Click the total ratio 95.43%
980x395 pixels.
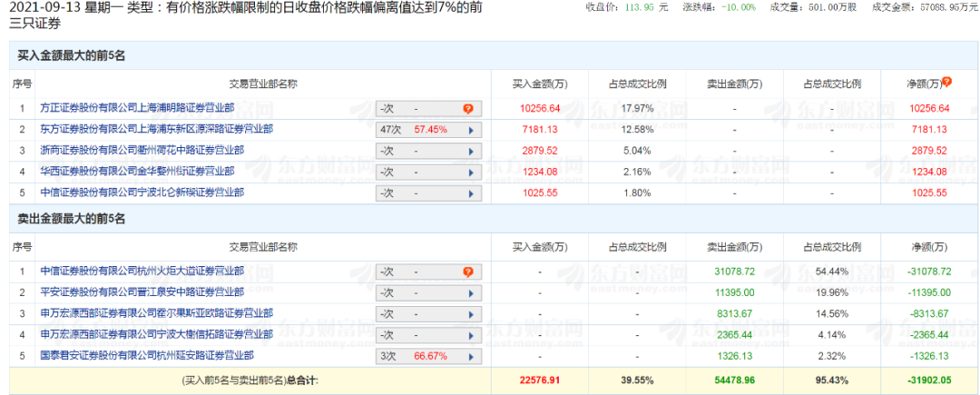832,380
